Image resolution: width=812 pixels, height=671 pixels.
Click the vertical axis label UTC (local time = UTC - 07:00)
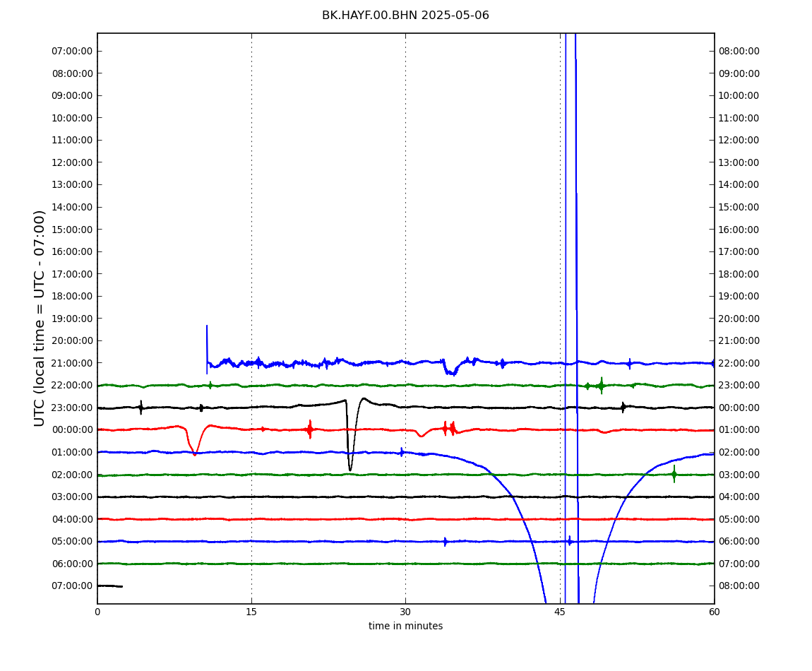(40, 318)
